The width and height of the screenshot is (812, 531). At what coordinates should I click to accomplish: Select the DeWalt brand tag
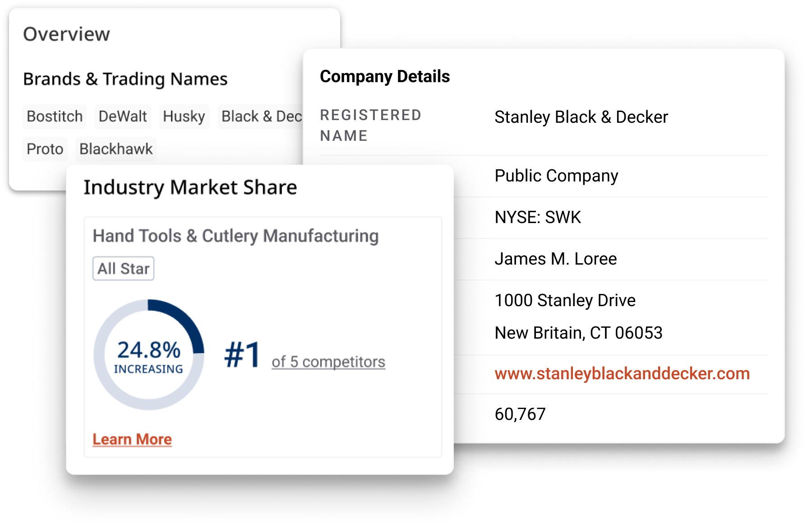123,116
